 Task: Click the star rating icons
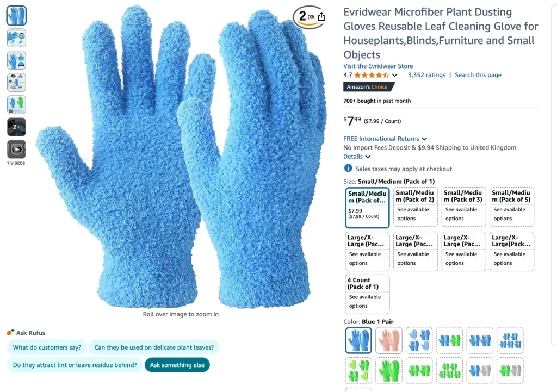coord(372,75)
